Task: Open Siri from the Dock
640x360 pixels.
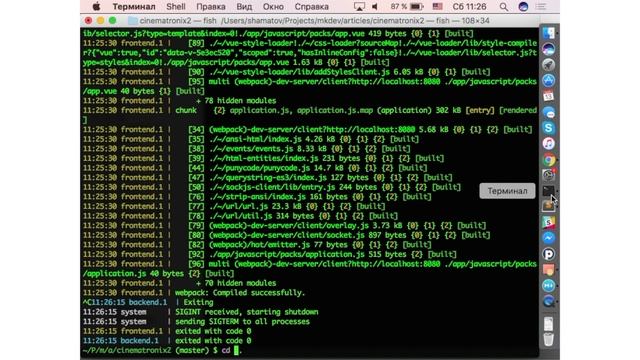Action: tap(549, 49)
